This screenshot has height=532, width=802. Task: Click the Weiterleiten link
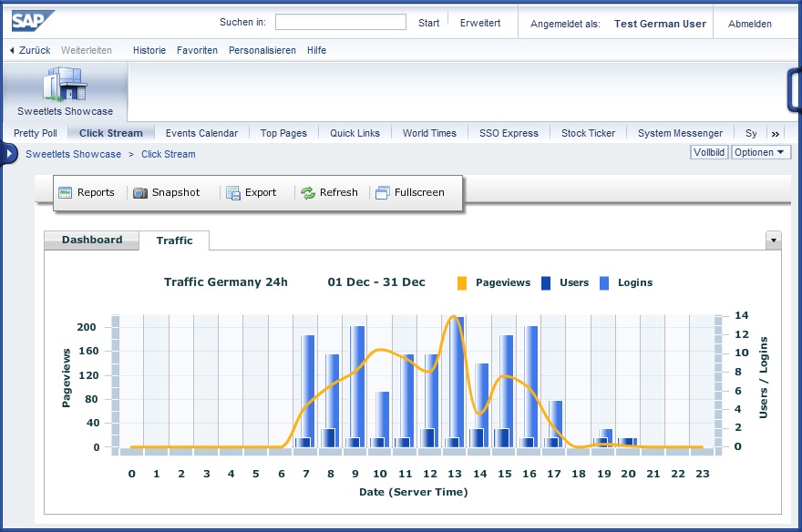(x=87, y=50)
